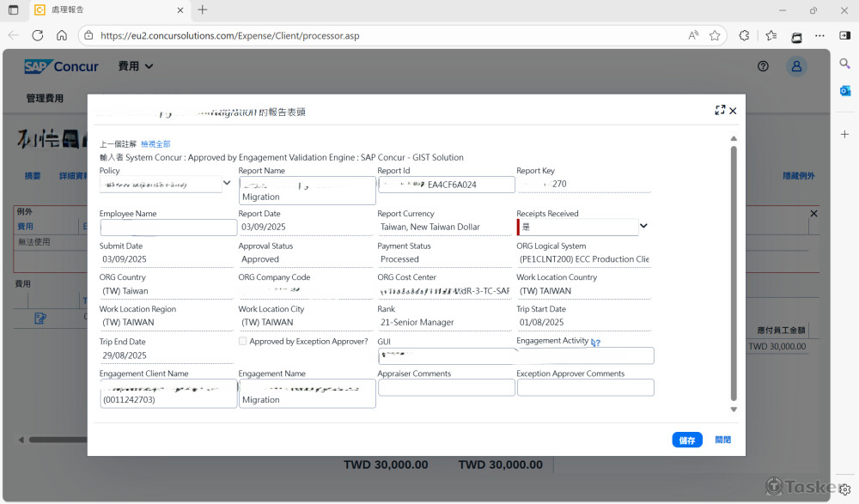
Task: Open the user profile avatar icon
Action: (795, 66)
